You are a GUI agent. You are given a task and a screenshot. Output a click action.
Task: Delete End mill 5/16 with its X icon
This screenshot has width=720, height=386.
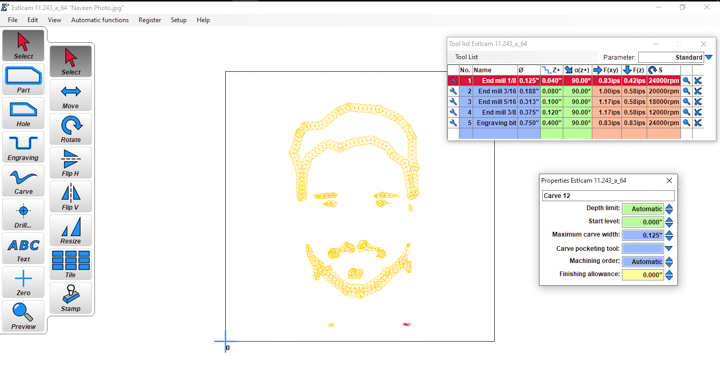[x=698, y=101]
